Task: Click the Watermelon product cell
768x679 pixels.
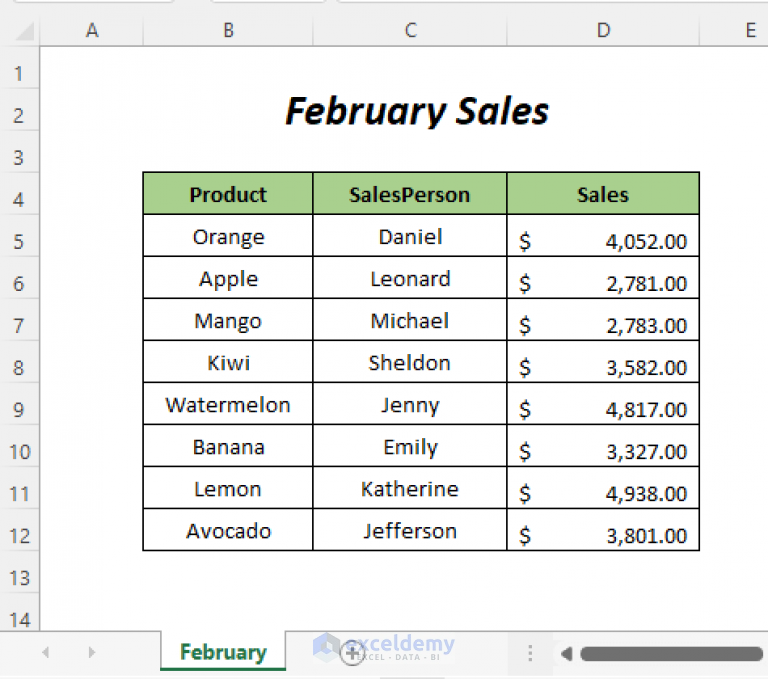Action: point(228,405)
